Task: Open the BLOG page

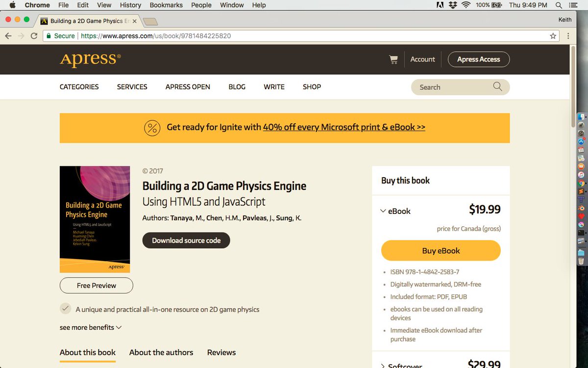Action: 237,87
